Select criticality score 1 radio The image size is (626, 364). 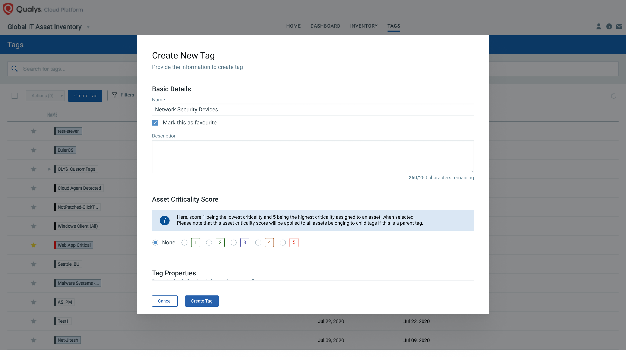pyautogui.click(x=184, y=242)
